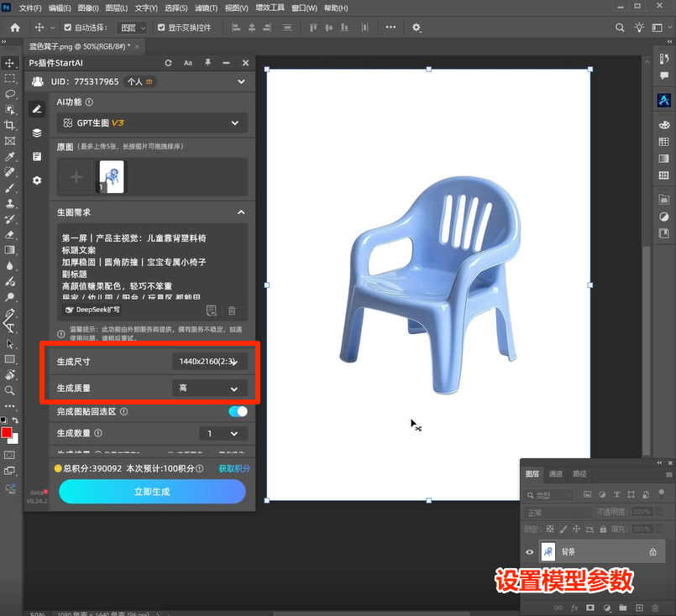Open the layer filter 类型 dropdown
676x616 pixels.
549,495
